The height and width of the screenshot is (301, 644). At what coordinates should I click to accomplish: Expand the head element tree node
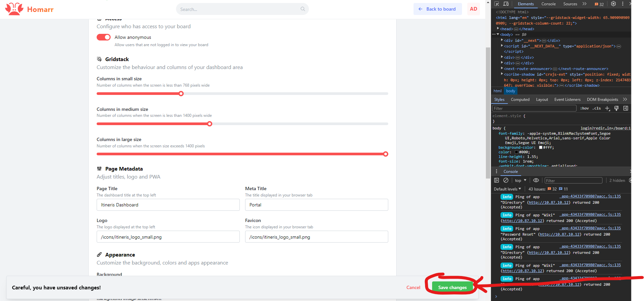(x=498, y=29)
